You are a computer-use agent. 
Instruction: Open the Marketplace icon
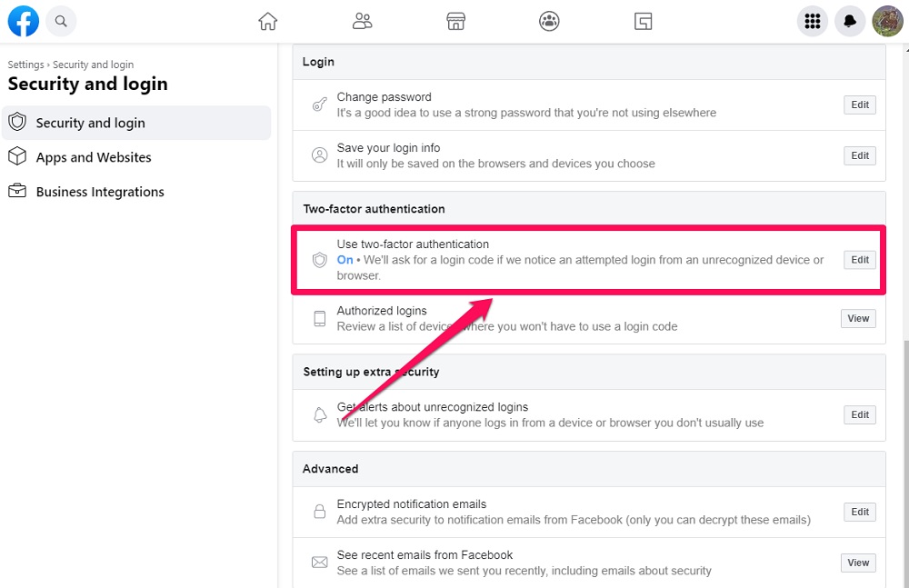tap(454, 21)
